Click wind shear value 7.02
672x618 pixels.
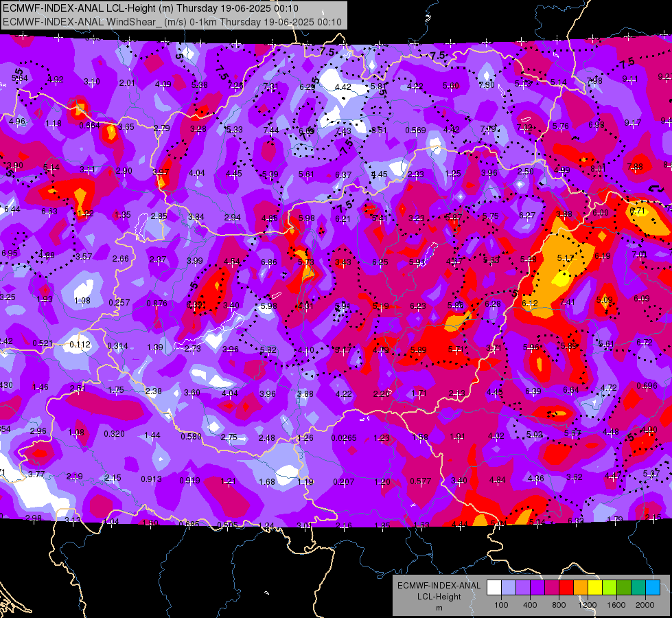pyautogui.click(x=524, y=127)
